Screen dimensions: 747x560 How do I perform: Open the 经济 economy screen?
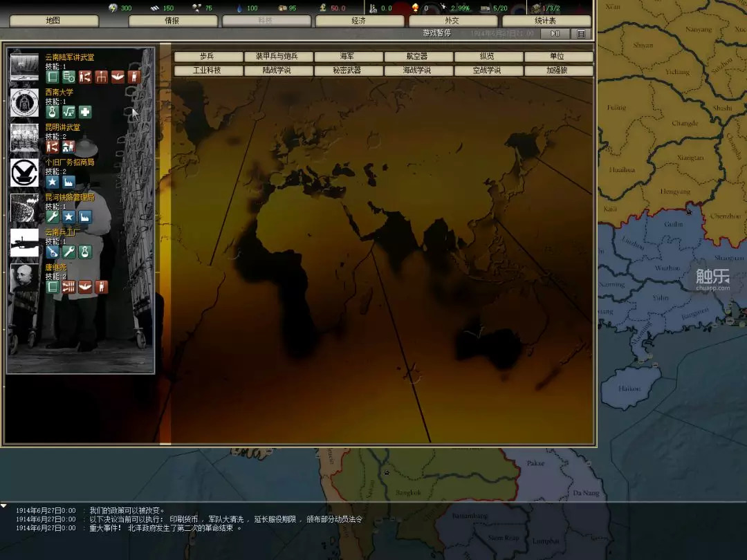tap(359, 21)
